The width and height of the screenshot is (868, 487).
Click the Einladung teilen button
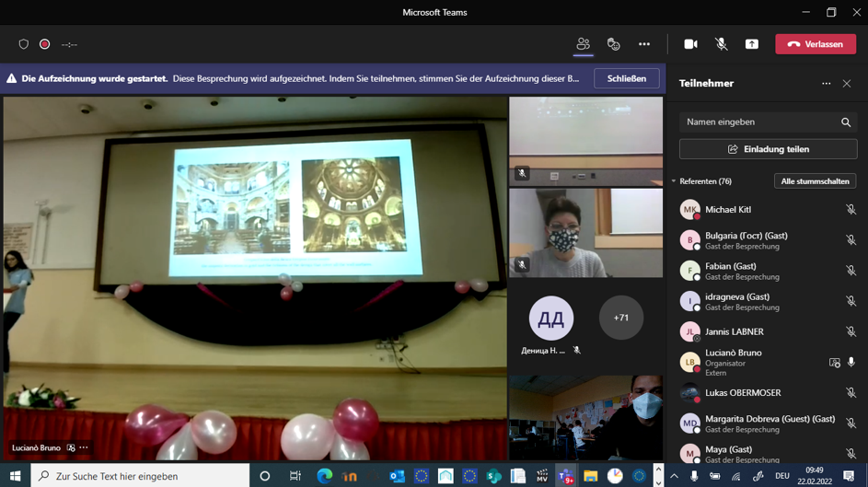coord(768,149)
